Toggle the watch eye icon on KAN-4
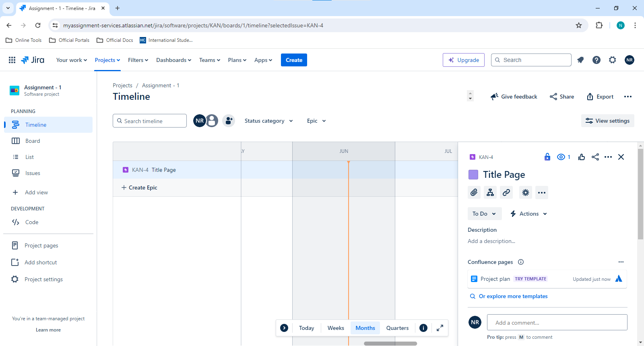The image size is (644, 346). 563,157
